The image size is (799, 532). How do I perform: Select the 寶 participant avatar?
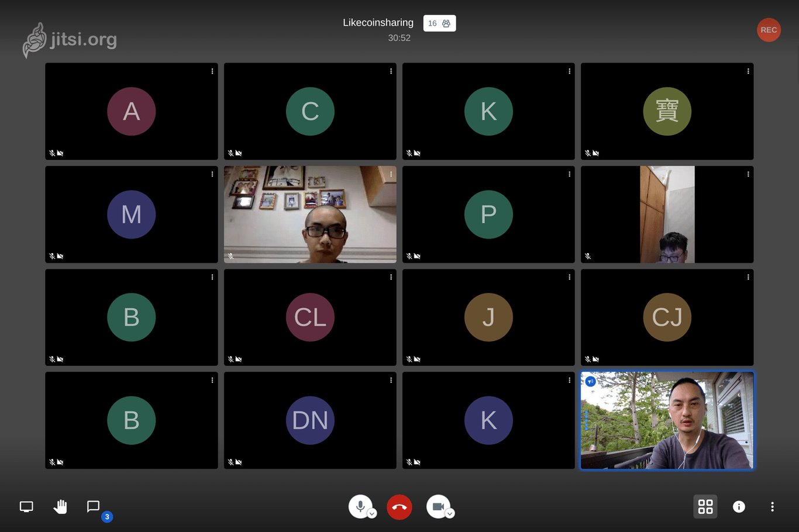pos(667,111)
